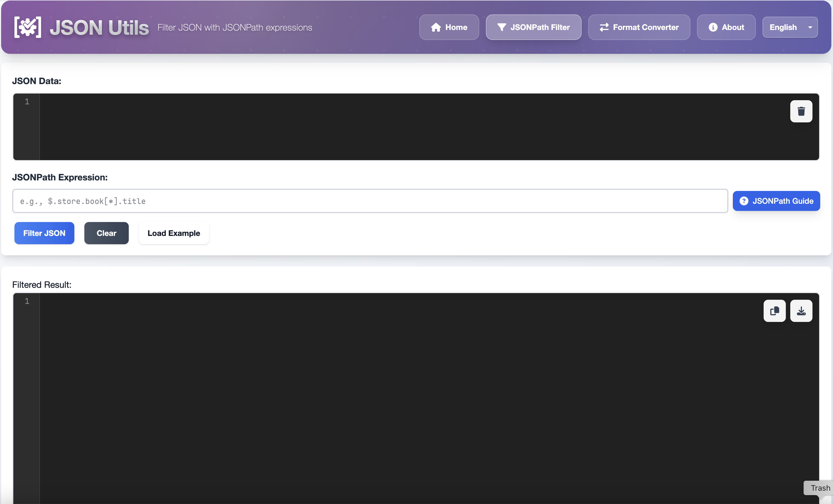Click the funnel icon on JSONPath Filter
The image size is (833, 504).
coord(502,27)
